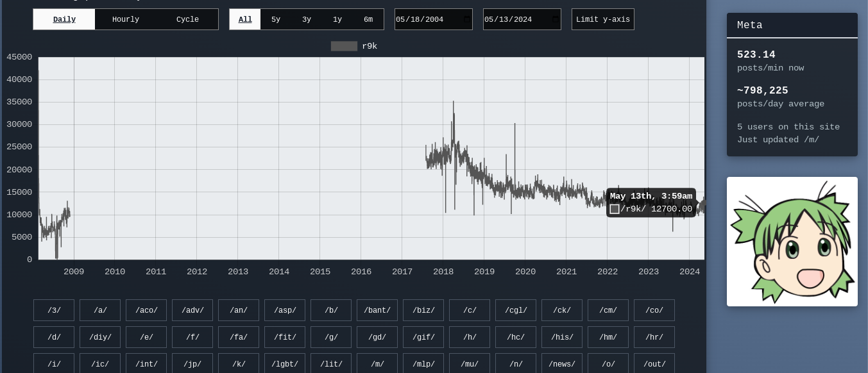The width and height of the screenshot is (868, 373).
Task: Select the Daily view option
Action: (x=64, y=19)
